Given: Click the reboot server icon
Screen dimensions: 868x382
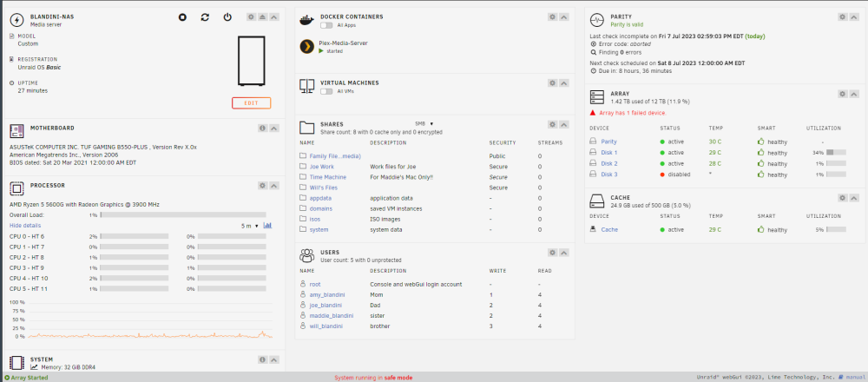Looking at the screenshot, I should pos(205,17).
